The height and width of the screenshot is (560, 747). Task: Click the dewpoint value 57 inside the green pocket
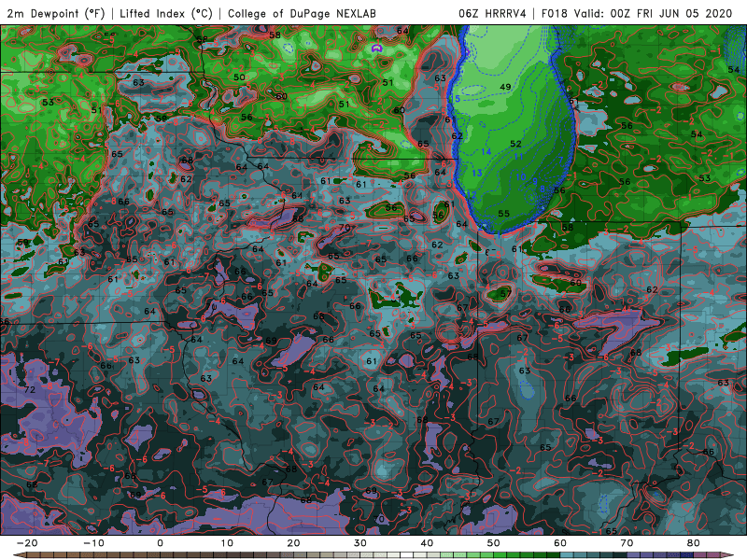point(505,294)
